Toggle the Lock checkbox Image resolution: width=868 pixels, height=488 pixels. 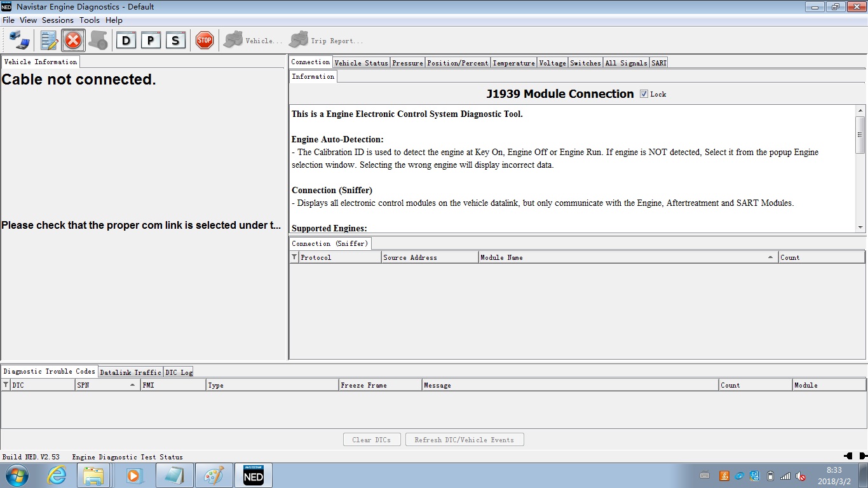pyautogui.click(x=644, y=94)
